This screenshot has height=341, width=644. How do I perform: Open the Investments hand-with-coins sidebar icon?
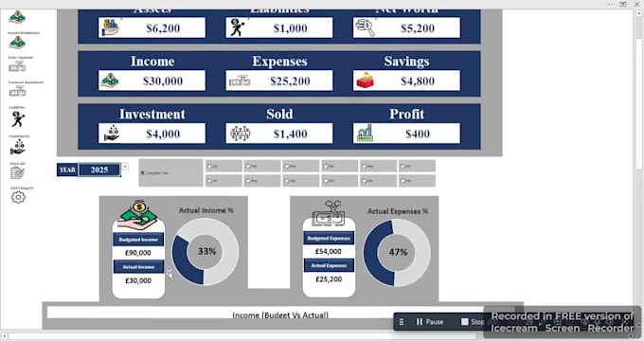18,147
